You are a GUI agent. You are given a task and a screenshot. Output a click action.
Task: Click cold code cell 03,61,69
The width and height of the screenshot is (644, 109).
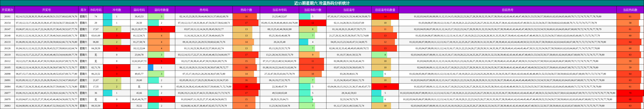click(96, 36)
